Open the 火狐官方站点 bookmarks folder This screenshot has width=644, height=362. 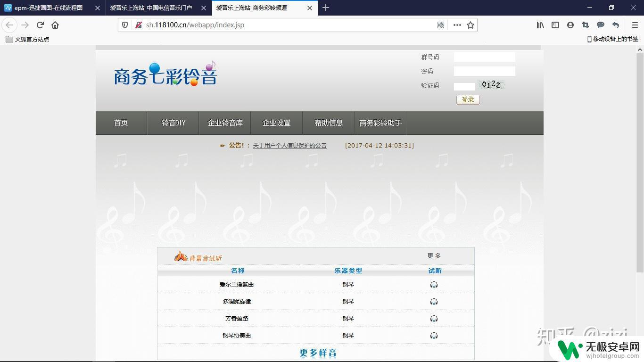[27, 39]
